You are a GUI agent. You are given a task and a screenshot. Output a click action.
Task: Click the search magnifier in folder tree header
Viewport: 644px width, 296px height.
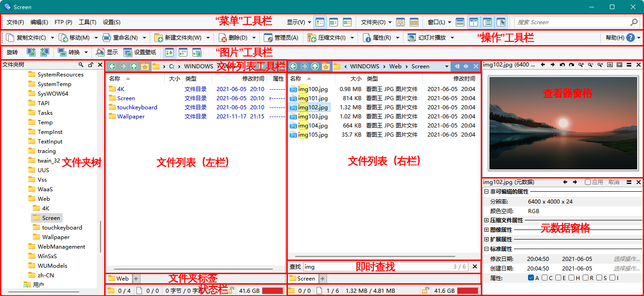point(81,65)
